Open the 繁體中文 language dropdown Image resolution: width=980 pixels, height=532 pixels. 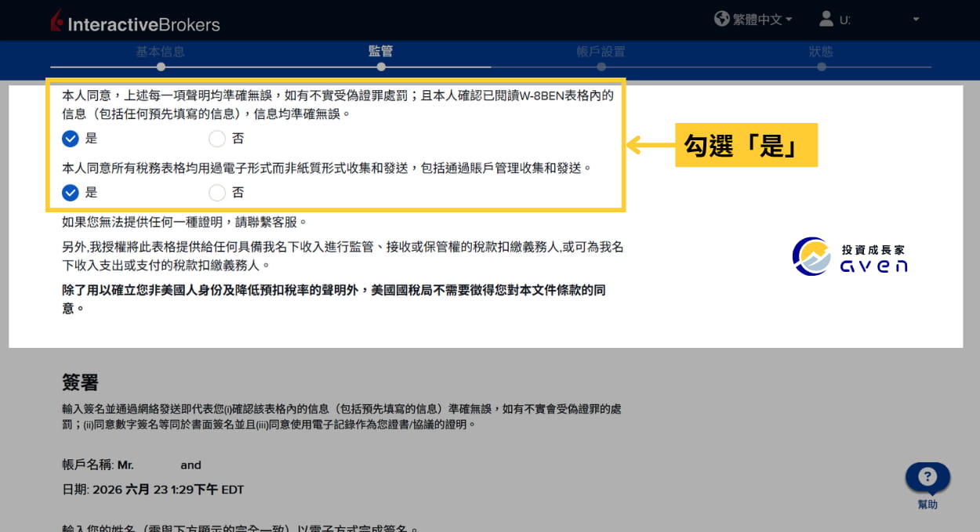click(x=762, y=20)
